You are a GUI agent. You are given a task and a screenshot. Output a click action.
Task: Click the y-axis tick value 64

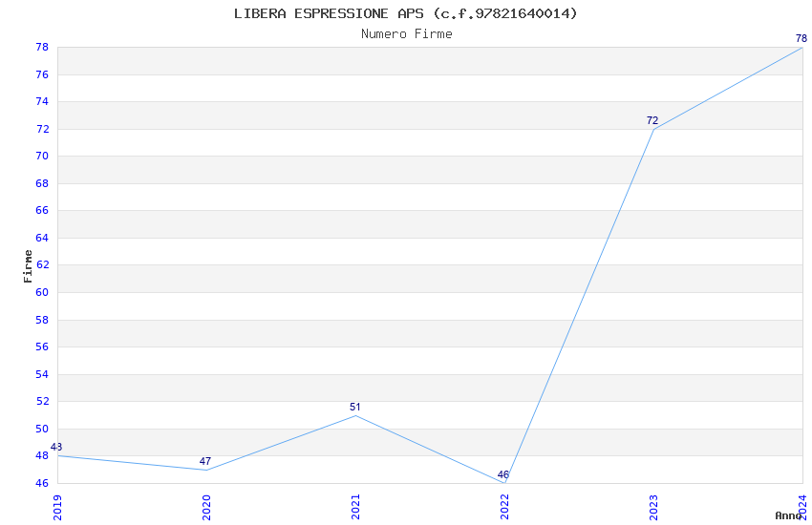pyautogui.click(x=42, y=238)
